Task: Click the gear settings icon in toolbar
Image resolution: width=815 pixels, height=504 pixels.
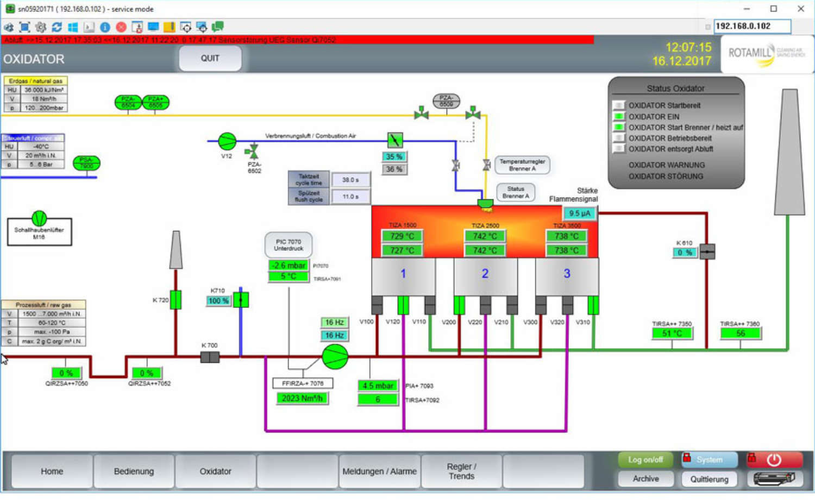Action: click(x=41, y=27)
